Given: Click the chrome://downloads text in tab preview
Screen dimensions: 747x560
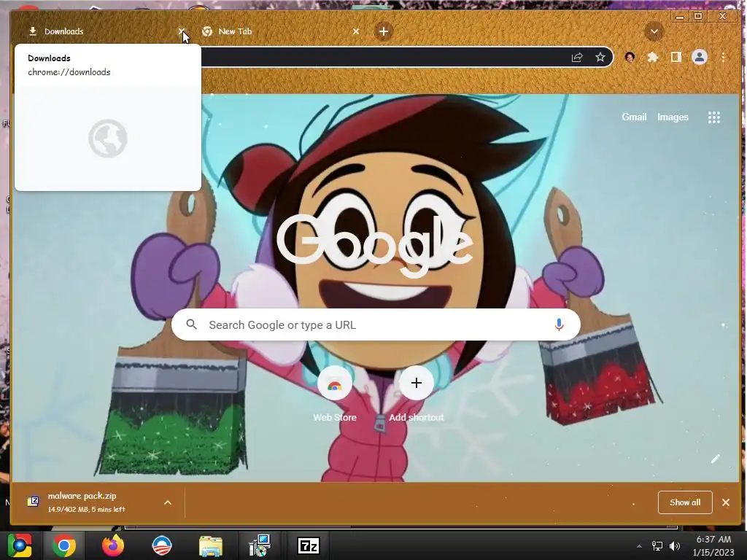Looking at the screenshot, I should point(69,72).
